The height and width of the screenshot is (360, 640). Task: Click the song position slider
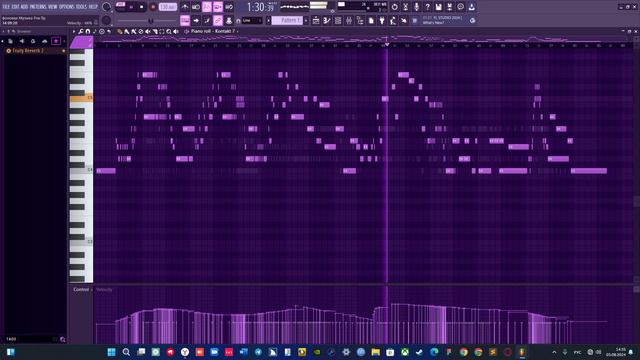(x=151, y=20)
